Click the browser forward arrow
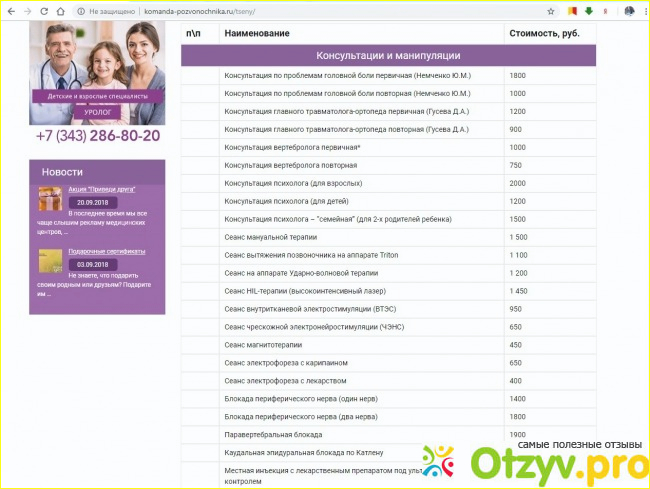 [26, 11]
